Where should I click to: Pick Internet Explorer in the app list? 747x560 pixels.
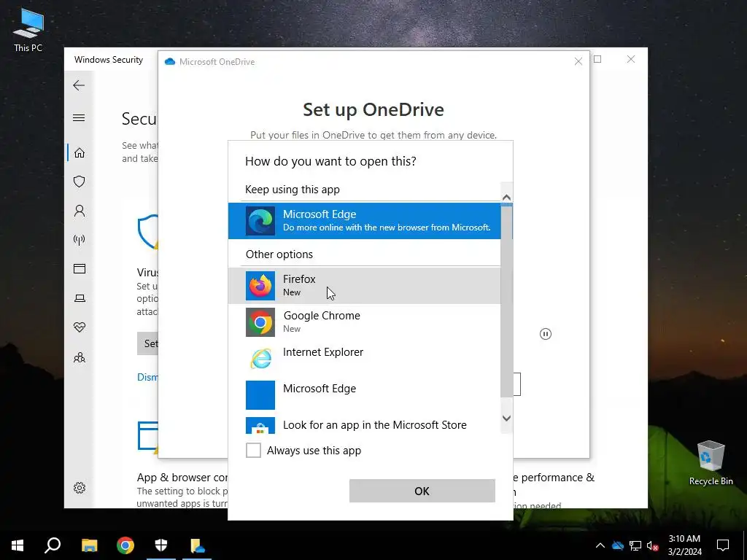pos(365,358)
